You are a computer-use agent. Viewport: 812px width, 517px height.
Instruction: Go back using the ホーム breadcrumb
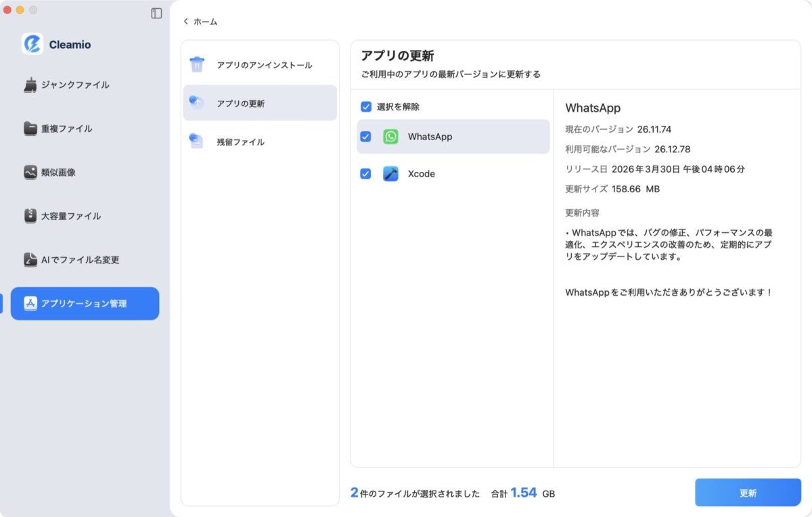200,21
